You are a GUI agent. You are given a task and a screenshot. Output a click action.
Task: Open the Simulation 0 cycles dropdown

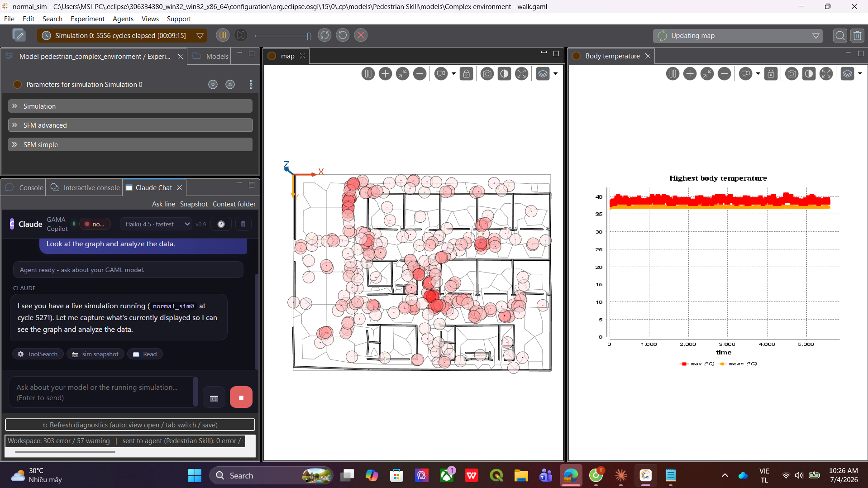pos(200,36)
